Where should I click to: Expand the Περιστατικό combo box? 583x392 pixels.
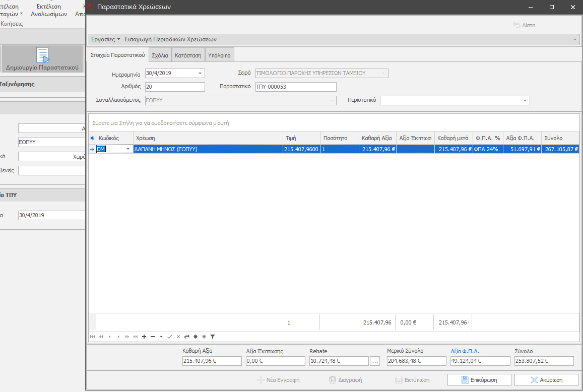click(525, 101)
